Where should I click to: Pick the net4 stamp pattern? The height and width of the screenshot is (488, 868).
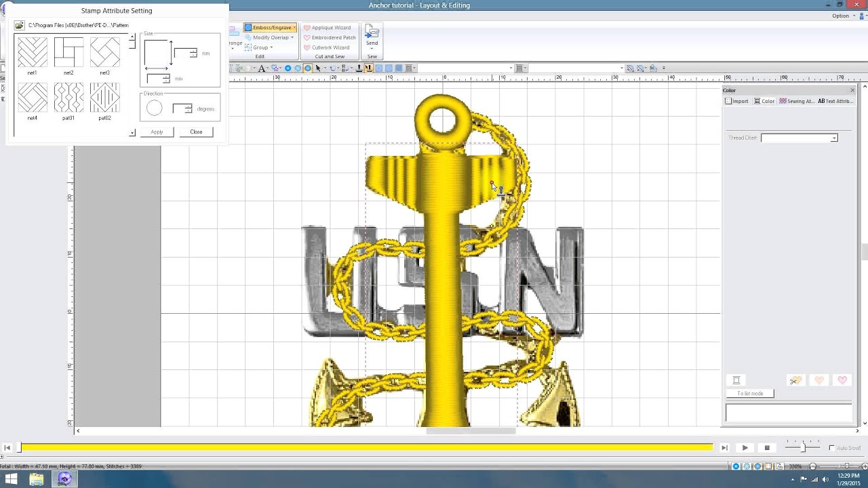[x=33, y=98]
